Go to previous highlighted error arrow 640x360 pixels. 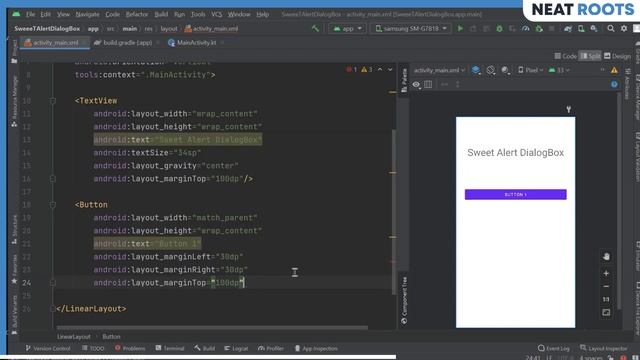click(x=380, y=69)
